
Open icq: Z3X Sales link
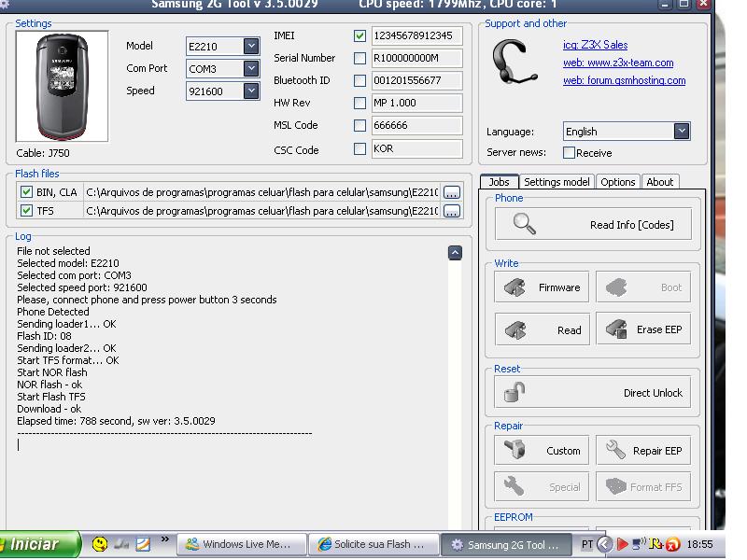click(595, 45)
